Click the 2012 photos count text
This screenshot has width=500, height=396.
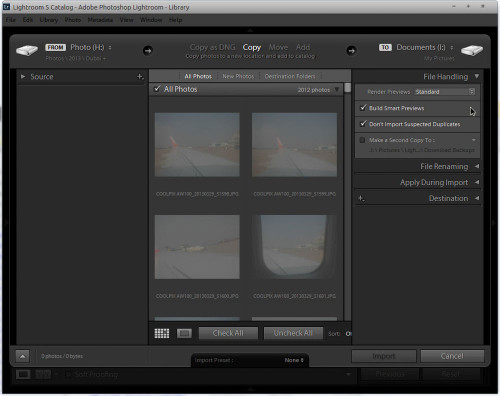(314, 90)
